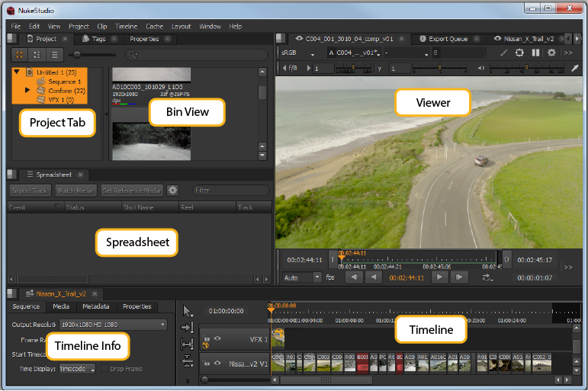Toggle the Drop Frame checkbox
588x391 pixels.
[105, 369]
